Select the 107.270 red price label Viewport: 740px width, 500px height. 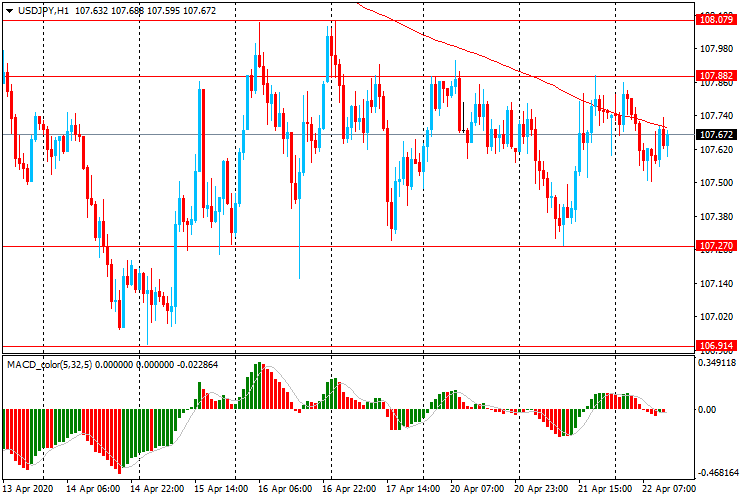pyautogui.click(x=715, y=245)
